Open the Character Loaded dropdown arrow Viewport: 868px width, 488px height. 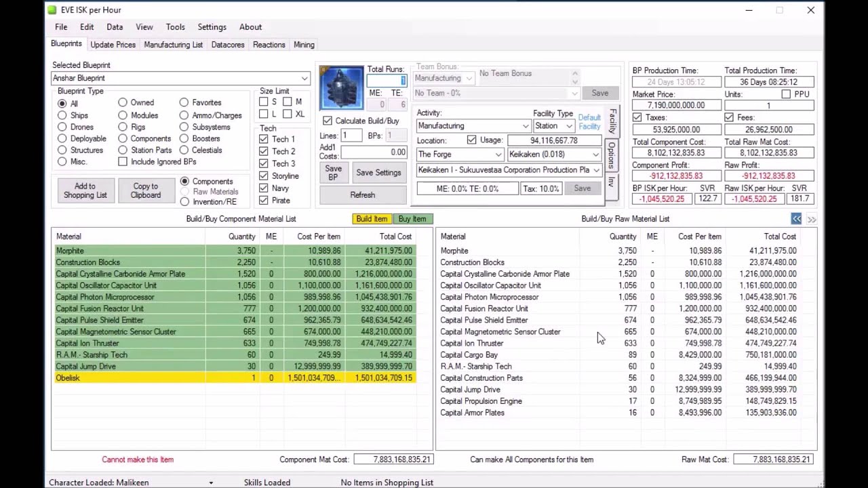coord(211,483)
